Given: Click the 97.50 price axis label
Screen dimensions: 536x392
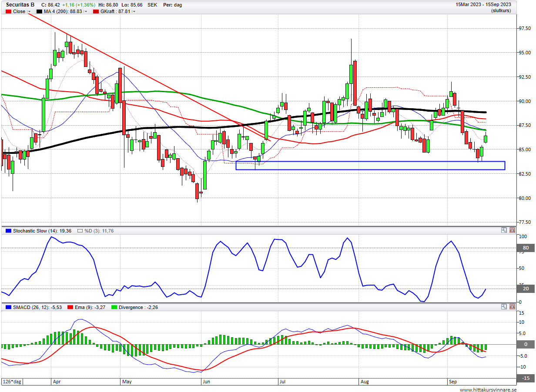Looking at the screenshot, I should pos(526,28).
